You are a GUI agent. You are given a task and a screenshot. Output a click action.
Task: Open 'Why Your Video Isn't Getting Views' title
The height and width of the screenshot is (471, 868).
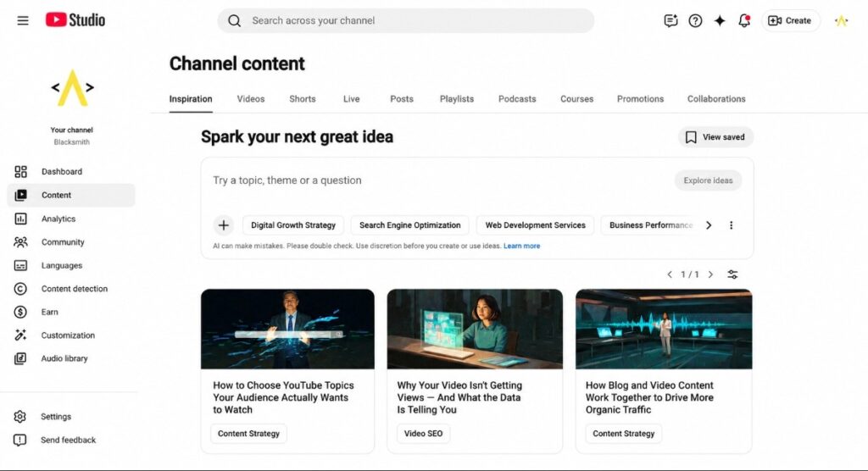click(x=459, y=397)
